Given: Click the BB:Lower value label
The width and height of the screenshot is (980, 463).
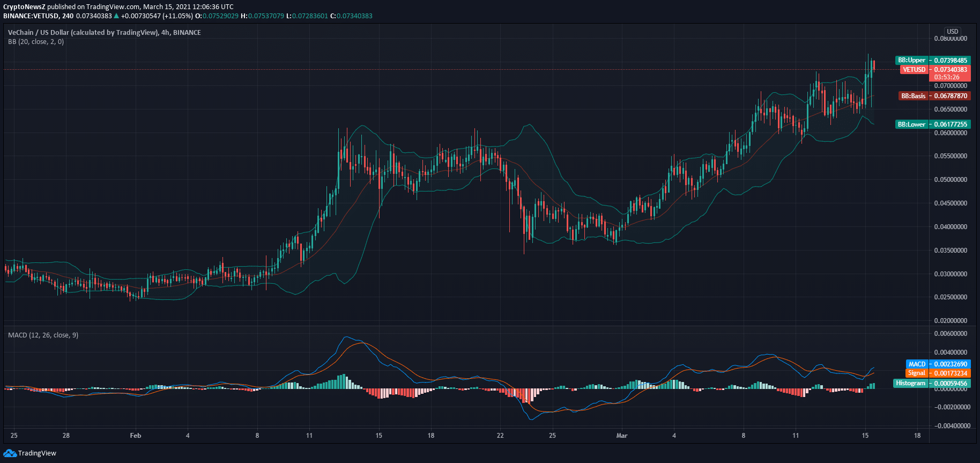Looking at the screenshot, I should click(x=933, y=124).
